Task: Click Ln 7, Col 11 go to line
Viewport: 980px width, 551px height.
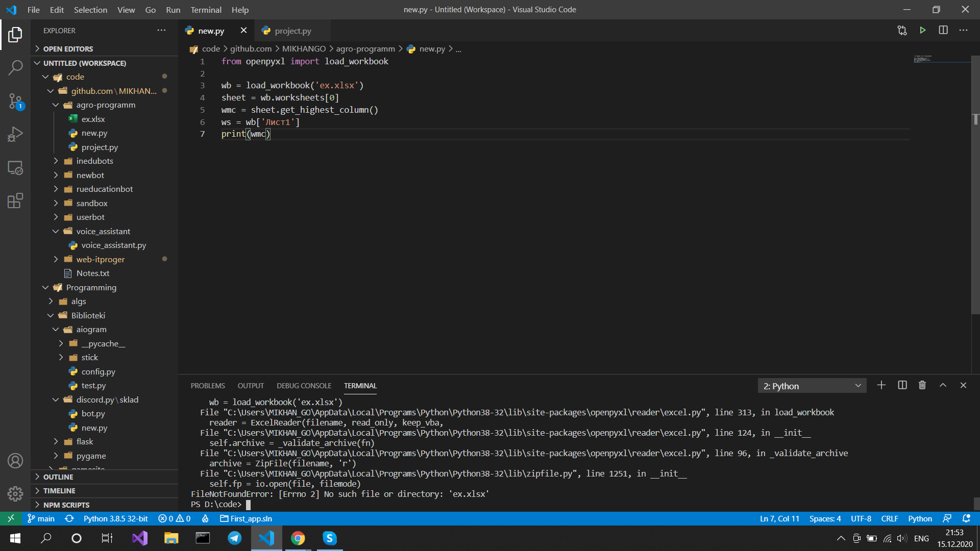Action: (x=779, y=518)
